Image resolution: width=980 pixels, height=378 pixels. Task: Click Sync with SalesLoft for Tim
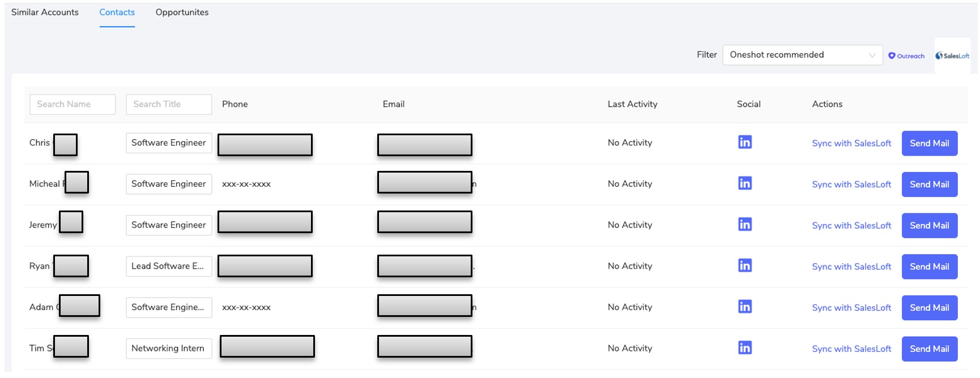pos(851,349)
